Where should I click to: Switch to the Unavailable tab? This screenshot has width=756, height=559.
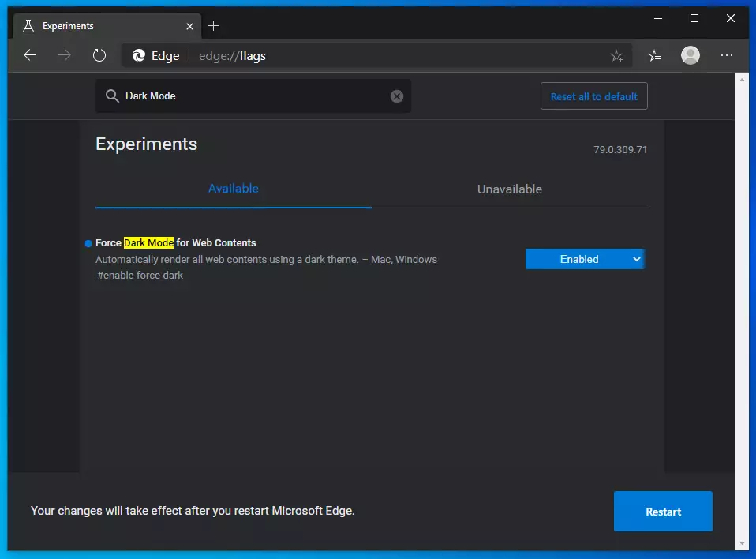coord(510,189)
